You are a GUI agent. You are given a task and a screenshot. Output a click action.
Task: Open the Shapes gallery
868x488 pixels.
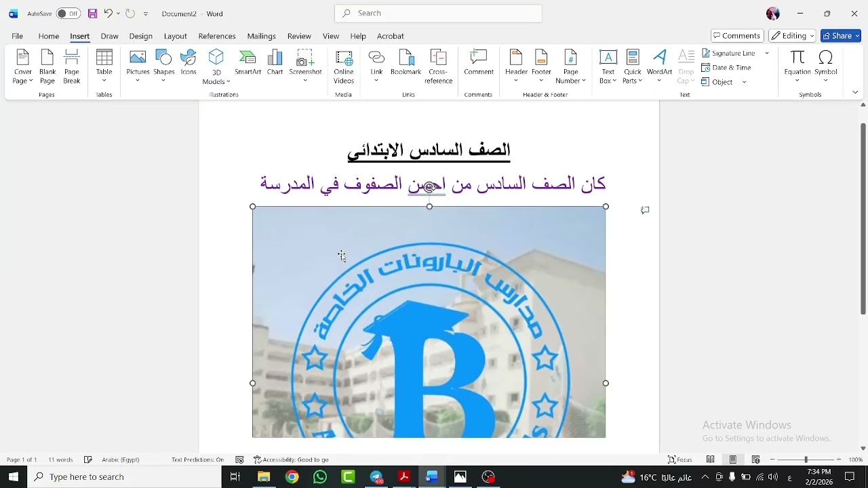click(x=163, y=66)
